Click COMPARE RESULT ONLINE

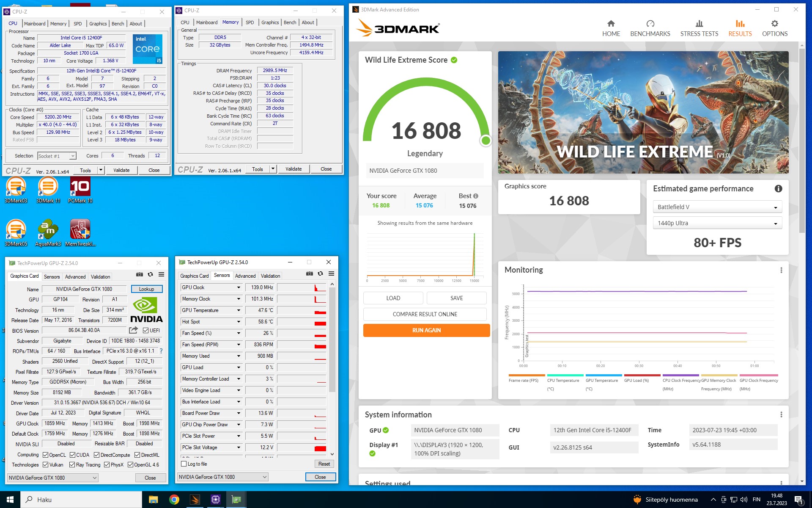[425, 314]
